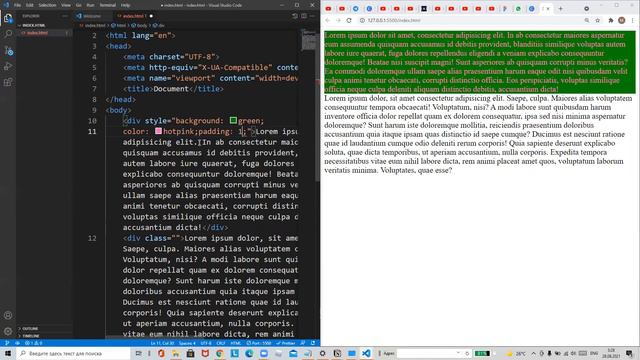Open the Windows Start menu
Image resolution: width=640 pixels, height=360 pixels.
coord(8,353)
